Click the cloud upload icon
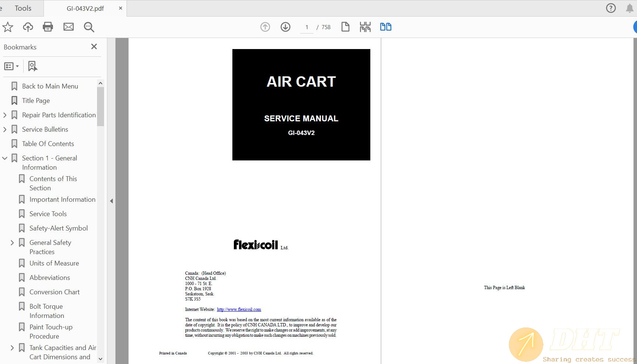The height and width of the screenshot is (364, 637). click(28, 27)
